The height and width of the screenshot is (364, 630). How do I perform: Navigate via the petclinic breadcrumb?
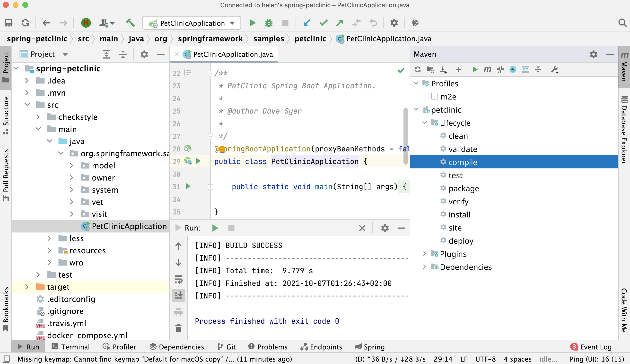(310, 39)
